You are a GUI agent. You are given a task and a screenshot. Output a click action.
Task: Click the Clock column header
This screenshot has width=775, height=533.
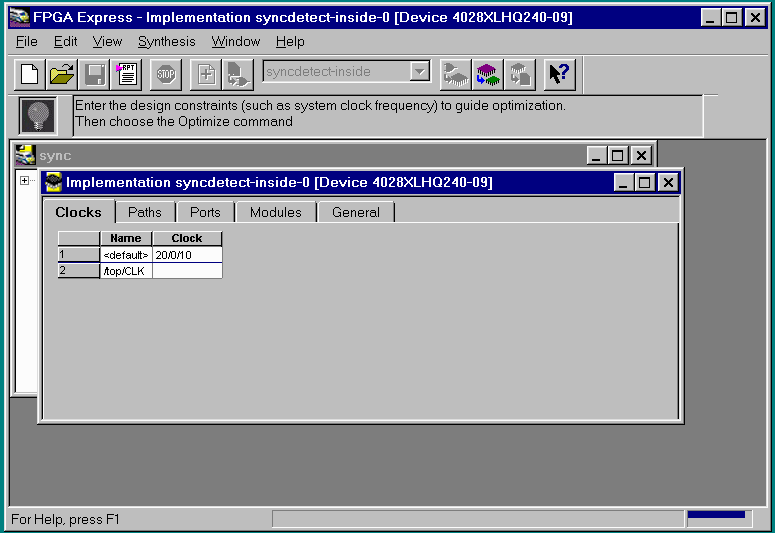[x=186, y=238]
